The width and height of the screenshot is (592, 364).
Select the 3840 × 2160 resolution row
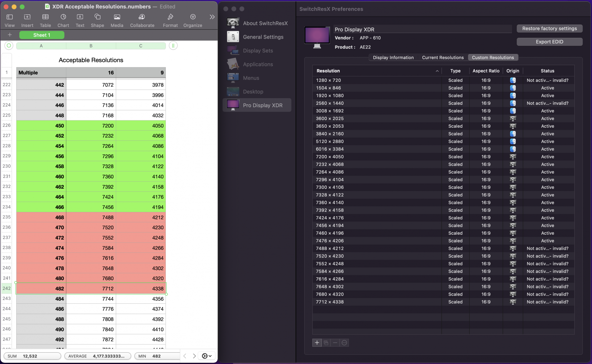(x=330, y=134)
